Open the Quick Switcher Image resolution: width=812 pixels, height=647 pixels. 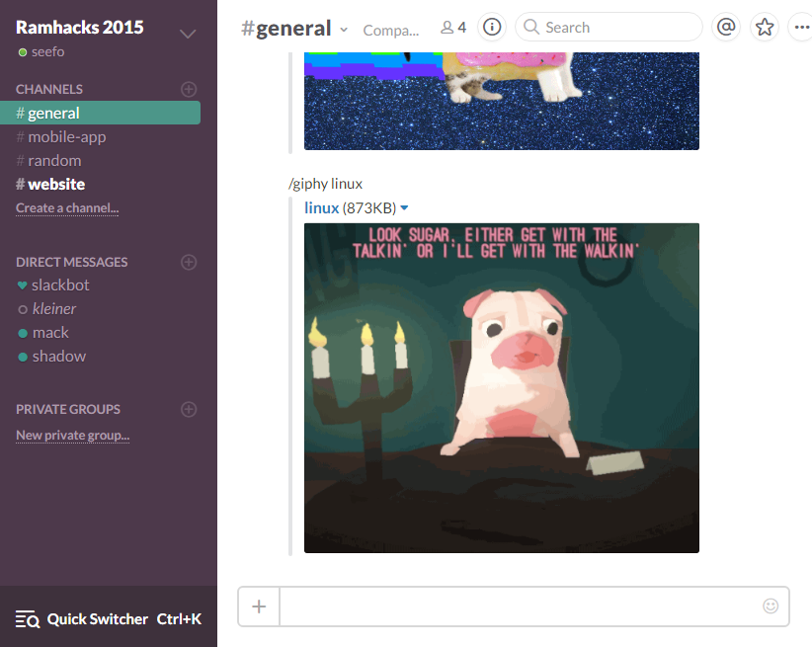[109, 619]
